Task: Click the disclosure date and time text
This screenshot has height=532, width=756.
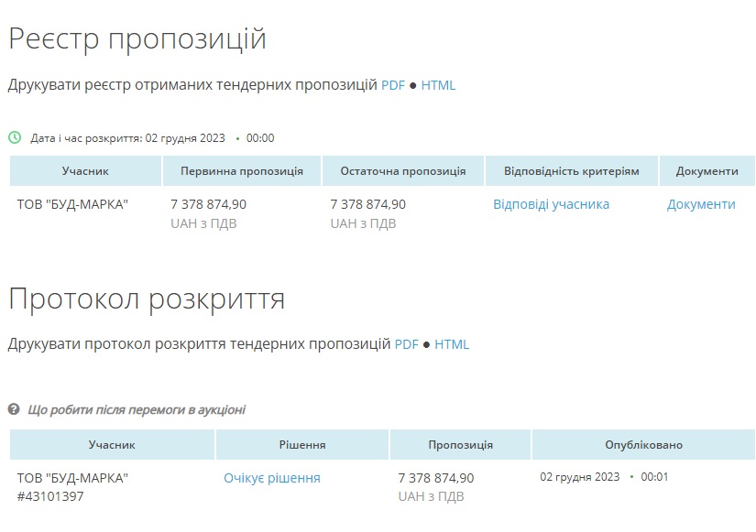Action: point(152,138)
